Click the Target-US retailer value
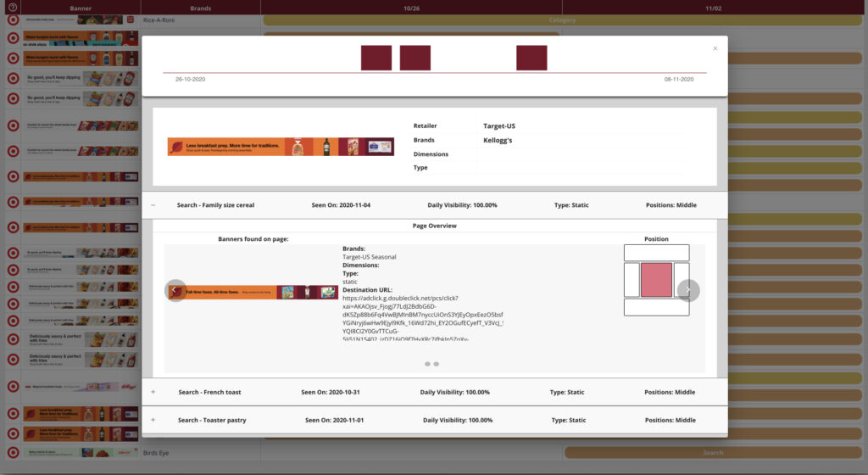 pos(499,126)
